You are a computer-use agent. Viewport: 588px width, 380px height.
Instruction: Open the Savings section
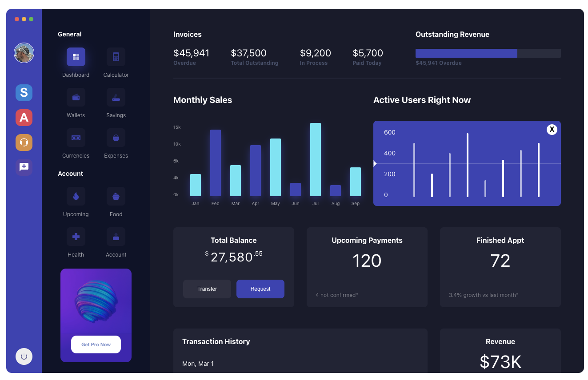pyautogui.click(x=116, y=97)
